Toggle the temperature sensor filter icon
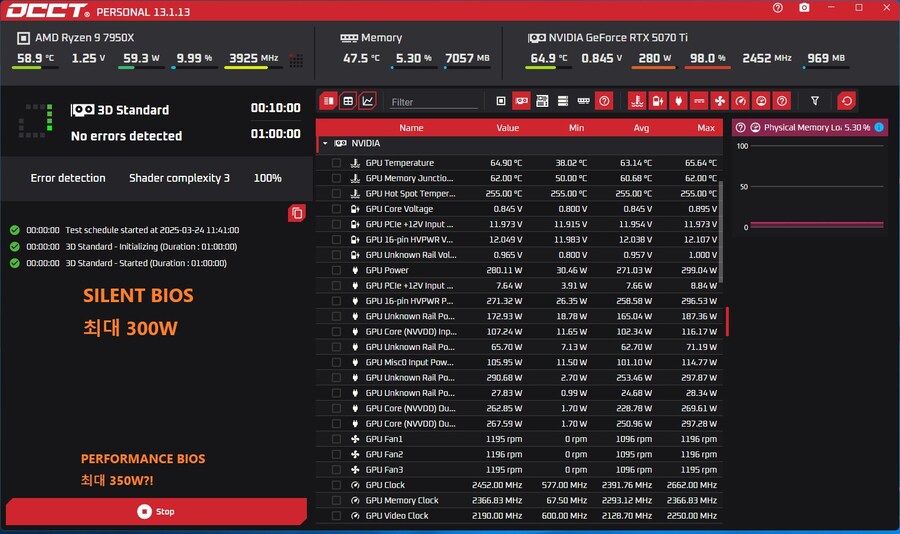The image size is (900, 534). tap(635, 101)
